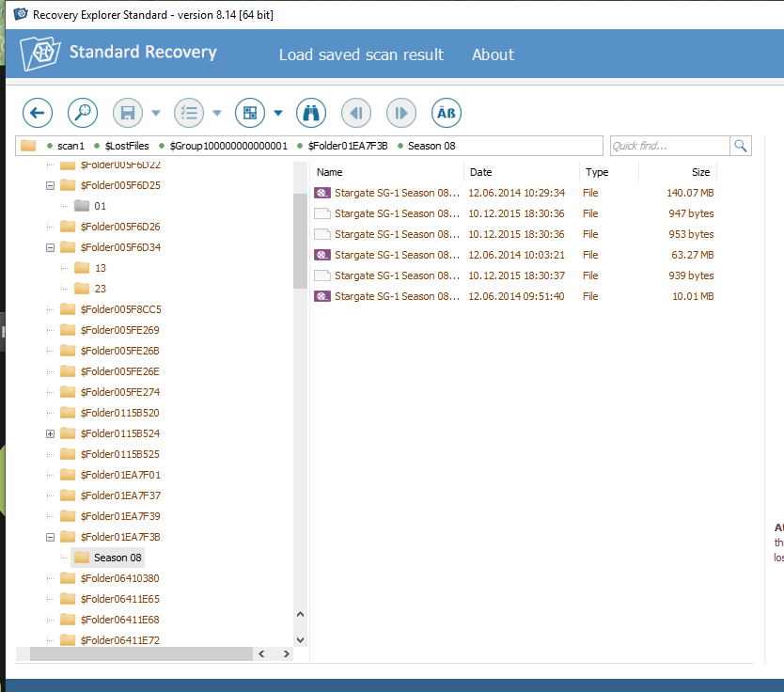Collapse the $Folder01EA7F3B tree node
This screenshot has width=784, height=692.
(50, 537)
